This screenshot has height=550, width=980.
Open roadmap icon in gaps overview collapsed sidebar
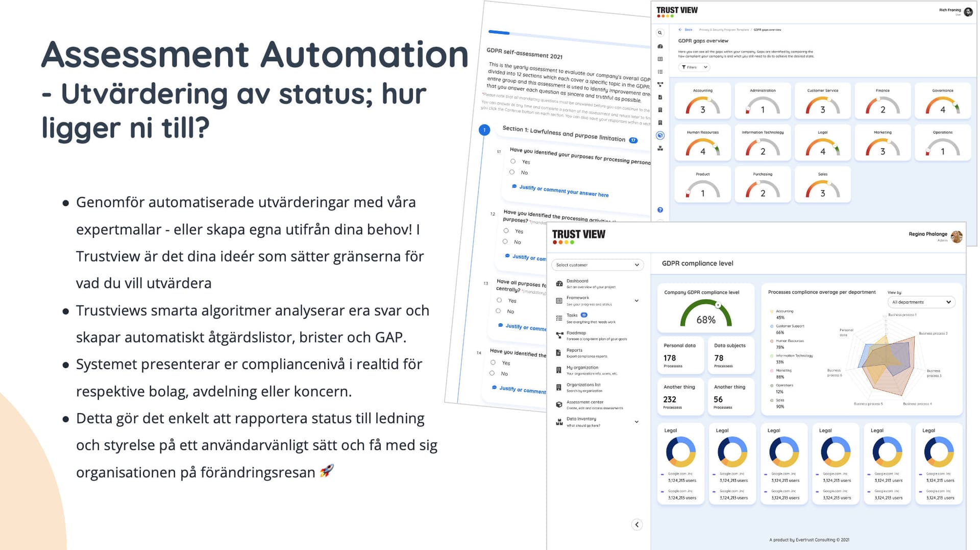(x=660, y=84)
